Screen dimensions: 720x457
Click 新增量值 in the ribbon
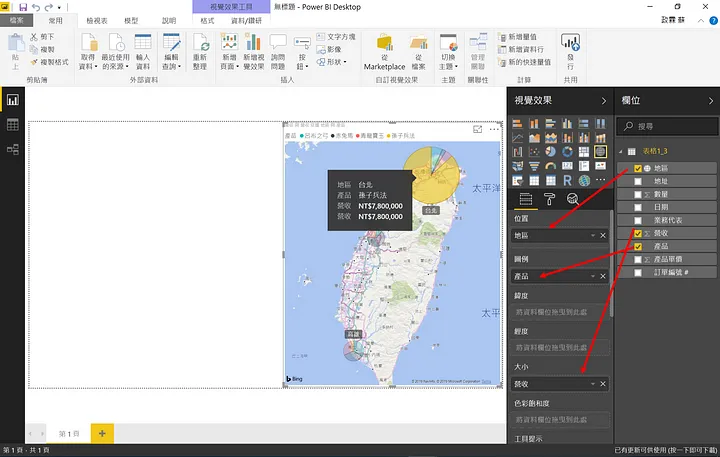point(518,37)
